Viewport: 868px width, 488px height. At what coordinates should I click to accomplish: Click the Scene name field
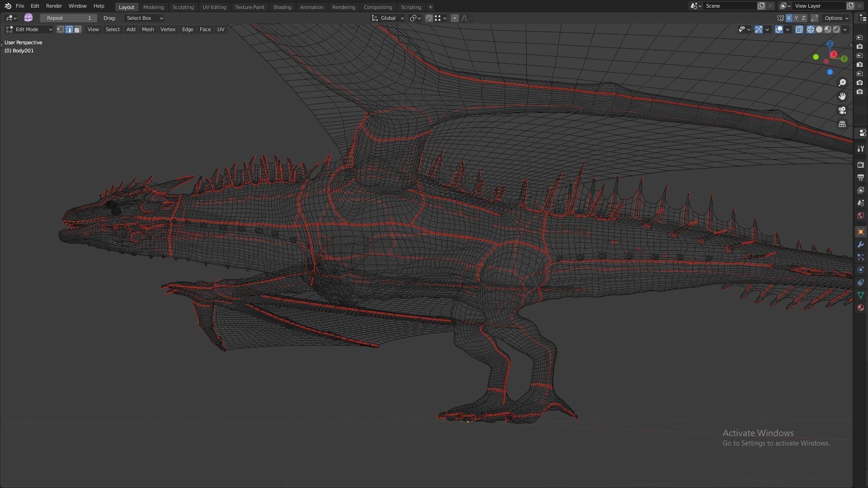coord(730,6)
